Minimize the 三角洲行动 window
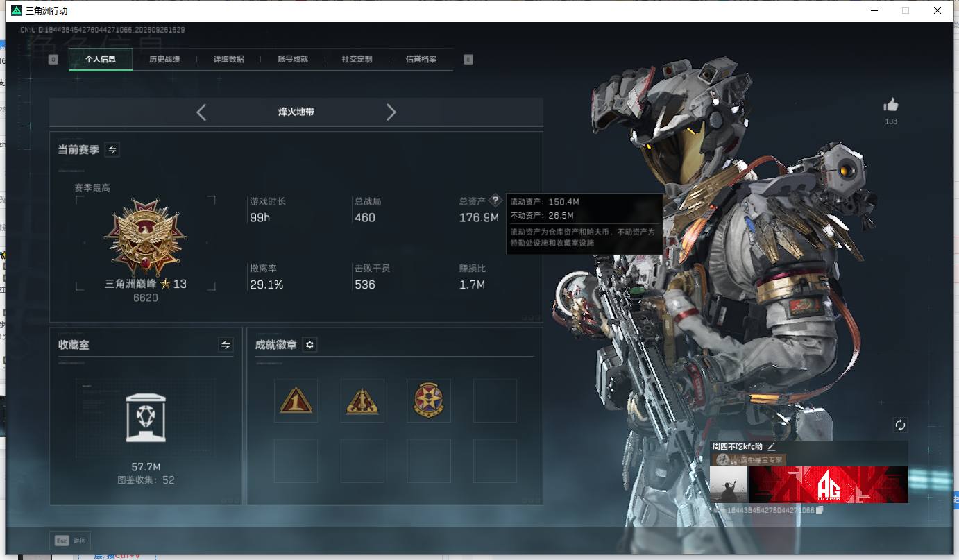 pyautogui.click(x=874, y=10)
